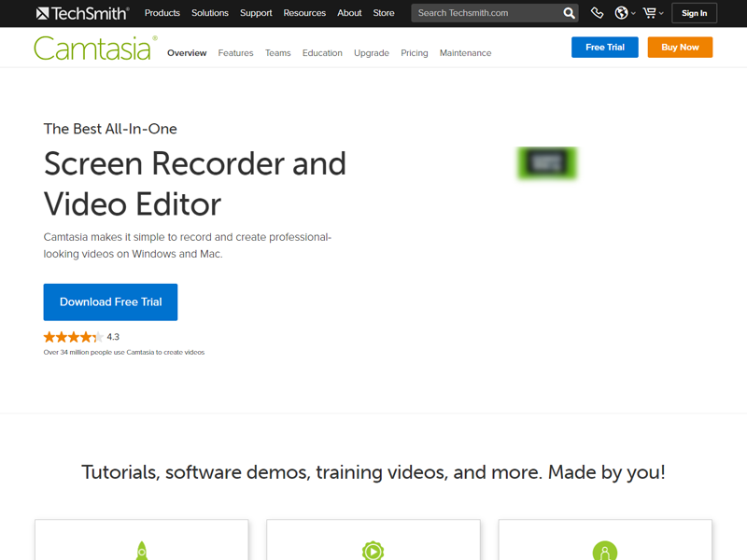Open the phone contact icon
The height and width of the screenshot is (560, 747).
pos(597,13)
